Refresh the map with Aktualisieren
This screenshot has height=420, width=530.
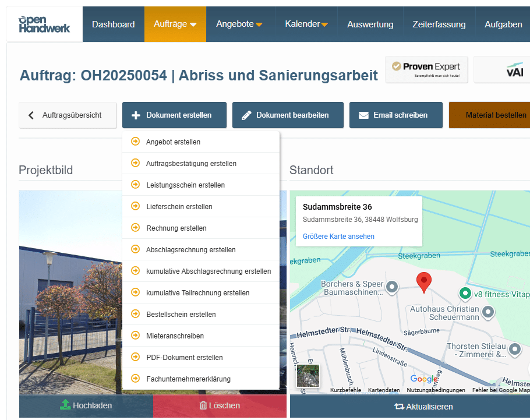[x=423, y=407]
